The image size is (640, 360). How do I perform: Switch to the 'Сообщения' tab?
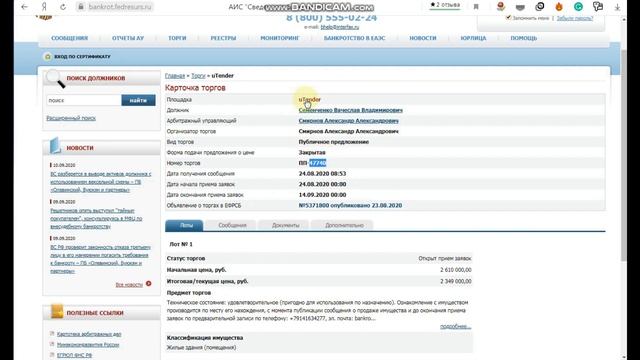point(232,225)
